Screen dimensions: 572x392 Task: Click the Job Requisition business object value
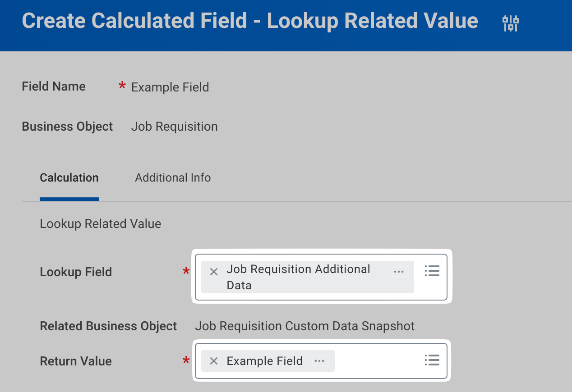174,127
